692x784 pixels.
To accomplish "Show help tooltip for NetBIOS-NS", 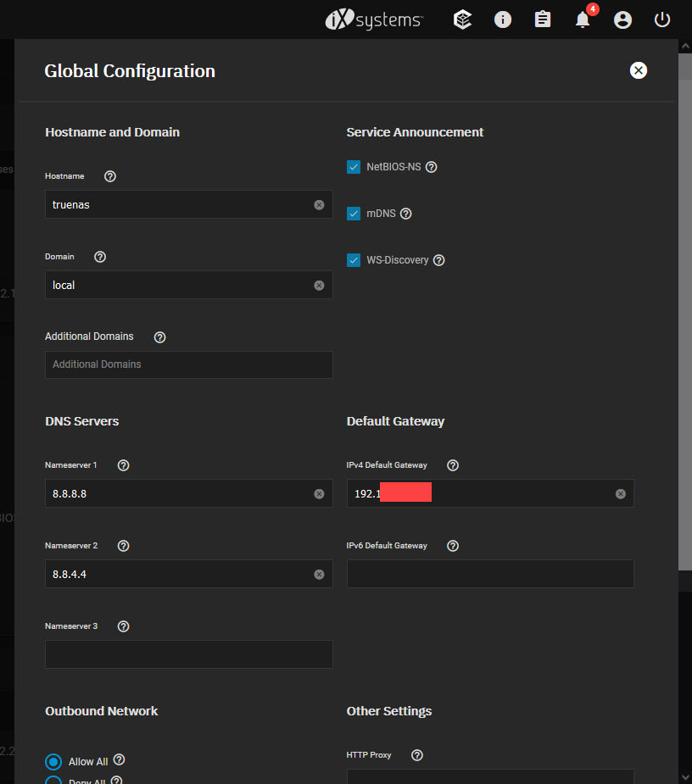I will [x=432, y=167].
